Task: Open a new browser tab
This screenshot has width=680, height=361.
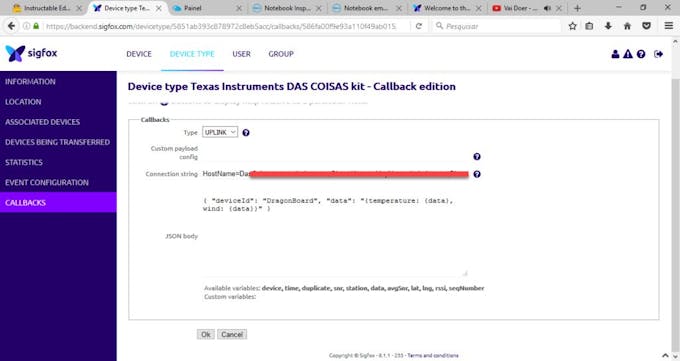Action: tap(577, 8)
